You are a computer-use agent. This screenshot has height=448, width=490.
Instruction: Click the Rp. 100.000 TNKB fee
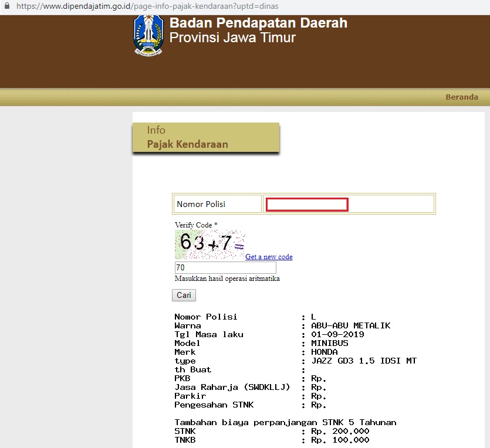click(x=340, y=440)
